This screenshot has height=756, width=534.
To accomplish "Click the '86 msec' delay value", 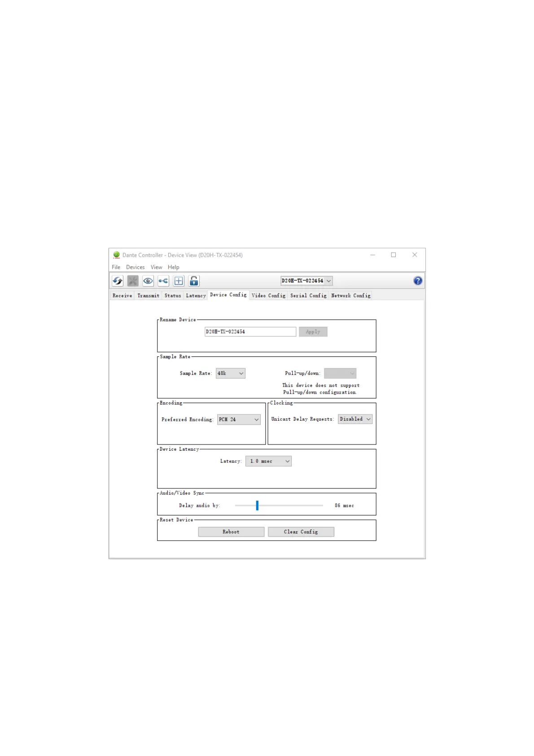I will click(344, 506).
